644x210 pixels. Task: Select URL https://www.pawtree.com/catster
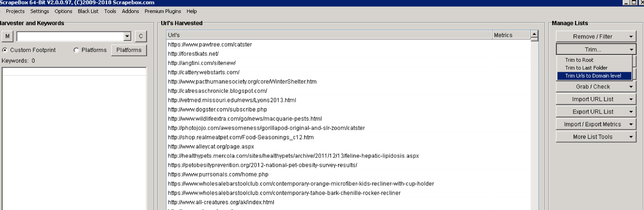(x=210, y=45)
